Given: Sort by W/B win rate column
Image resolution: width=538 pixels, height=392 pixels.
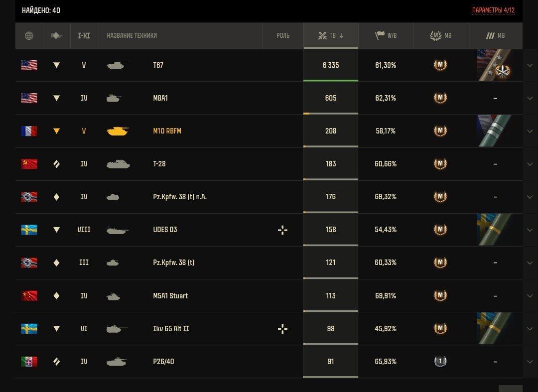Looking at the screenshot, I should (386, 36).
